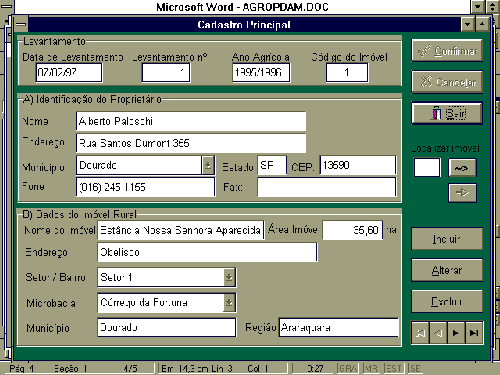This screenshot has width=500, height=375.
Task: Go to previous record navigation button
Action: pyautogui.click(x=438, y=333)
